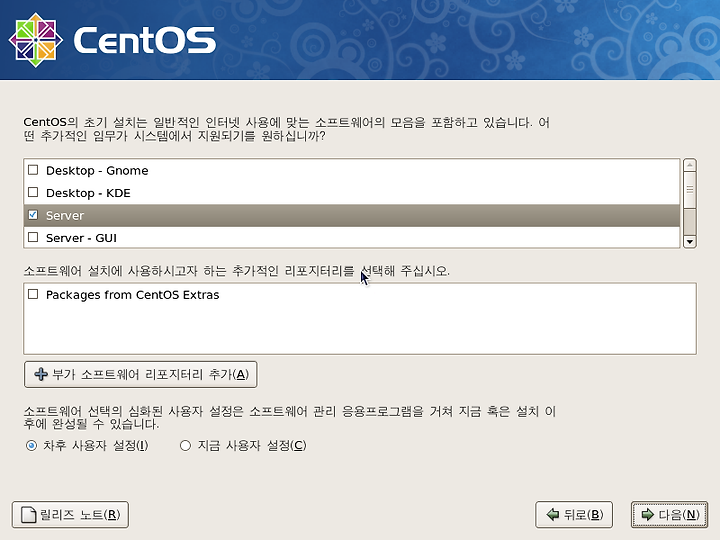The image size is (720, 540).
Task: Click scroll up arrow of task list
Action: [690, 165]
